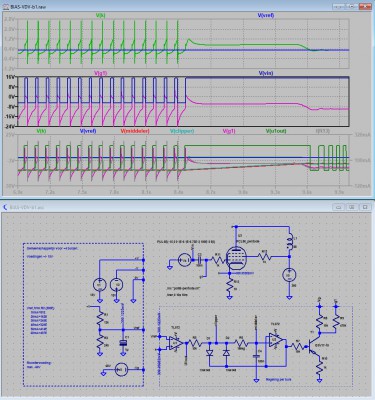
Task: Restore the schematic child window size
Action: tap(352, 207)
